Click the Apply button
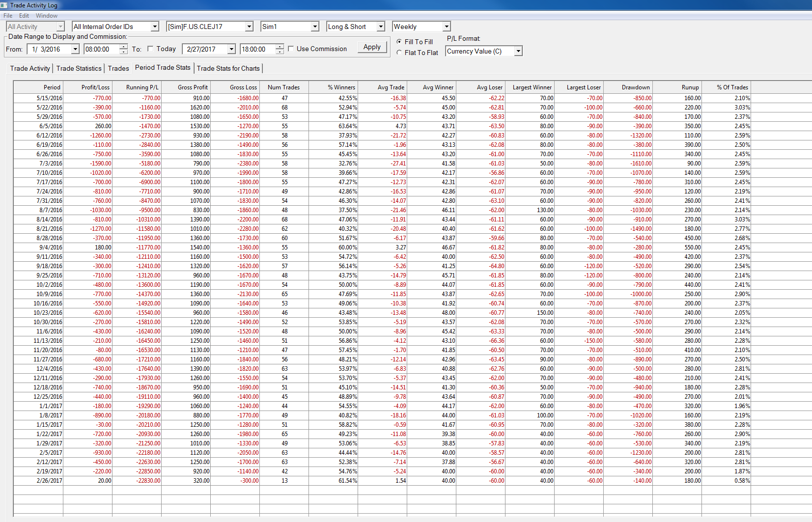The width and height of the screenshot is (812, 522). coord(372,47)
